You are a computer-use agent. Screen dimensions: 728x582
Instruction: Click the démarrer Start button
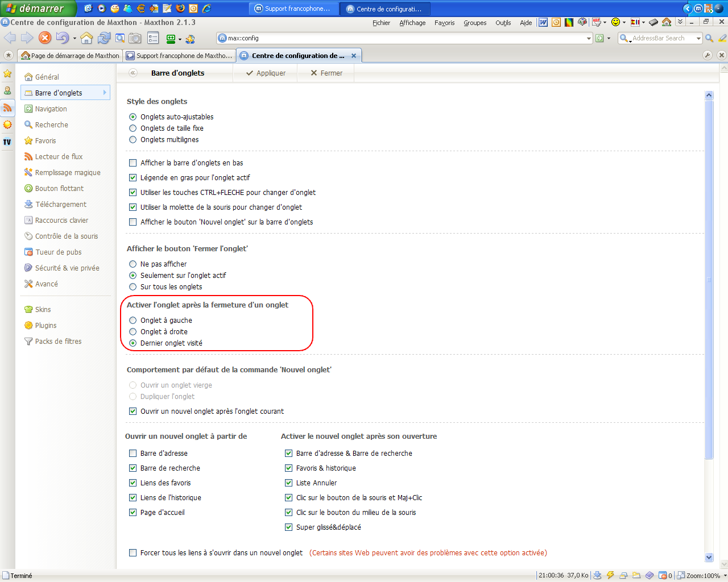coord(38,9)
